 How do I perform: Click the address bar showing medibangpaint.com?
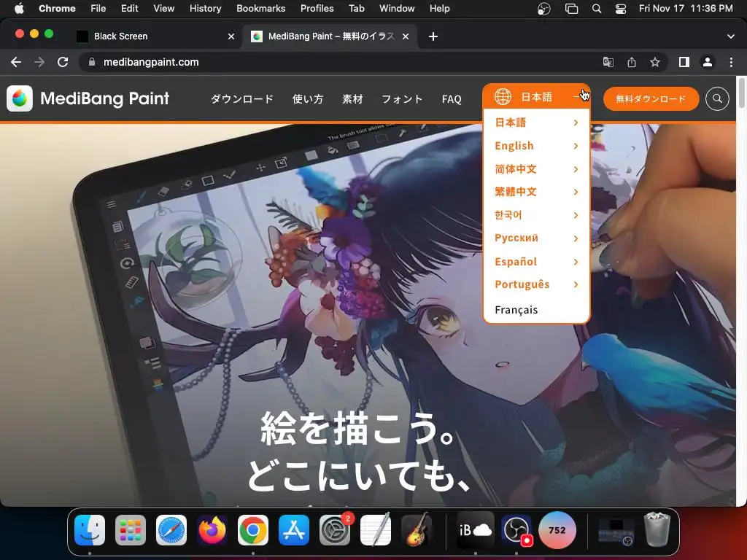click(343, 62)
